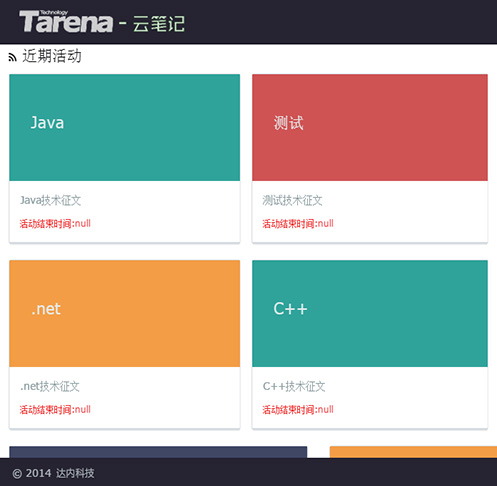Click the © 2014 达内科技 footer text

53,473
